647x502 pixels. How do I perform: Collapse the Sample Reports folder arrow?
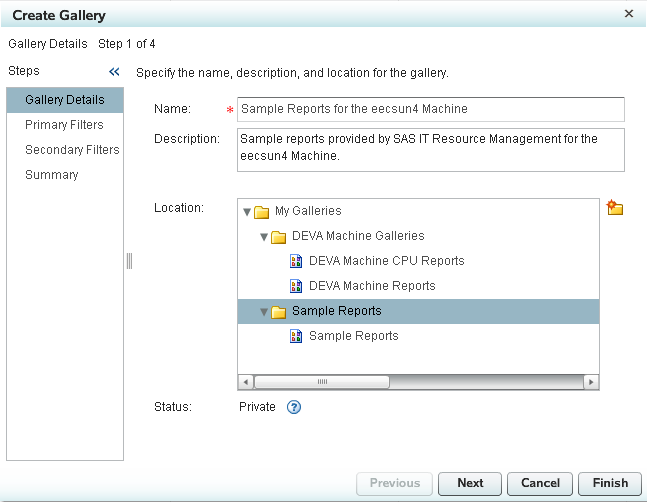(264, 312)
